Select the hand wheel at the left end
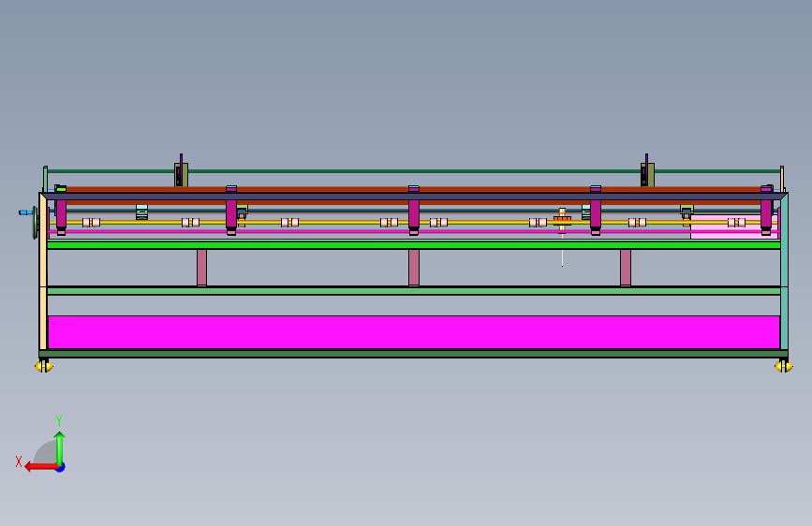 coord(36,223)
